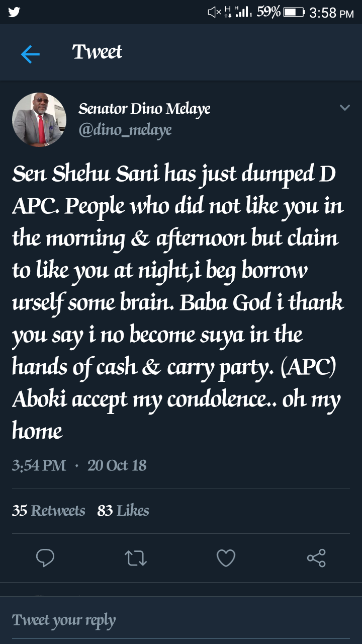
Task: Retweet this tweet using the retweet icon
Action: (x=135, y=558)
